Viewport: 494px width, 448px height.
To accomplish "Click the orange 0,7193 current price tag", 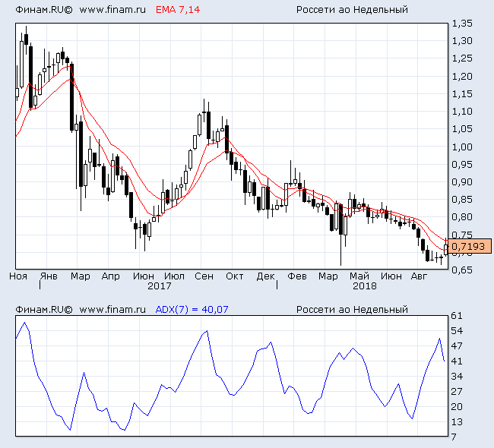I will 468,246.
